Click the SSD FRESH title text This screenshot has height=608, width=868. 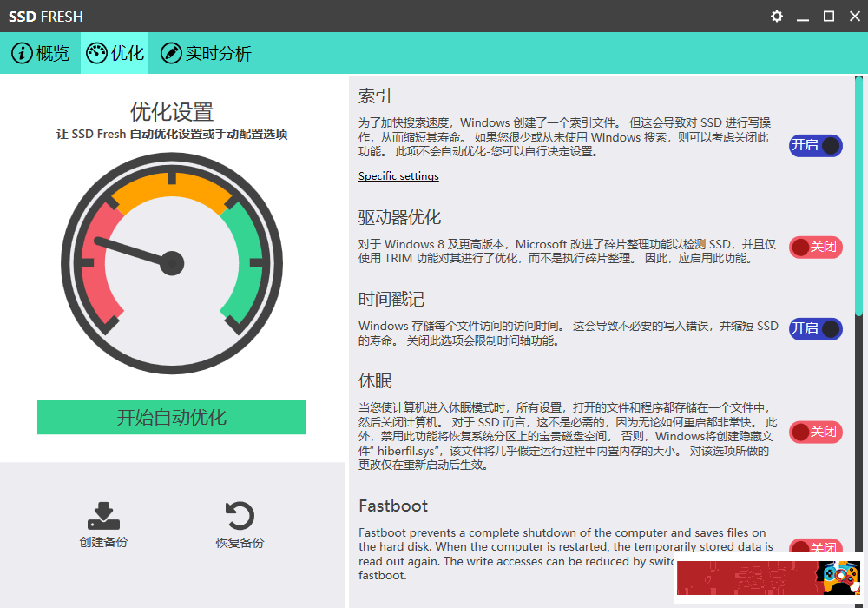point(46,17)
